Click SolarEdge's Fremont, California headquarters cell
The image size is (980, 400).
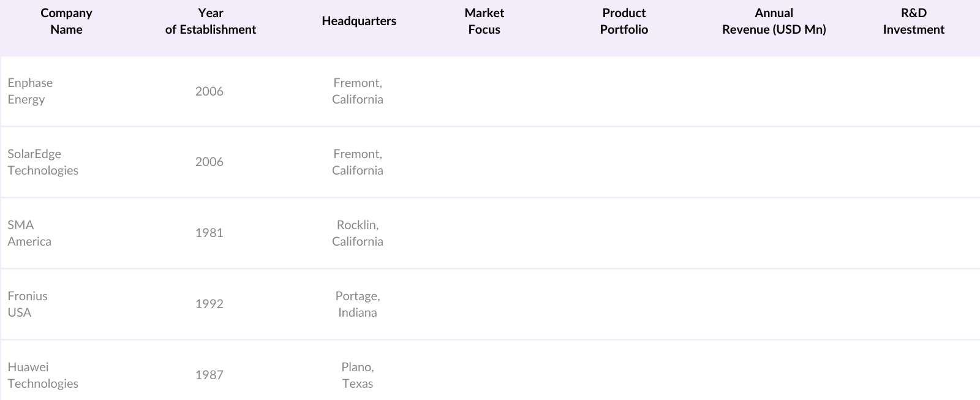click(x=358, y=162)
